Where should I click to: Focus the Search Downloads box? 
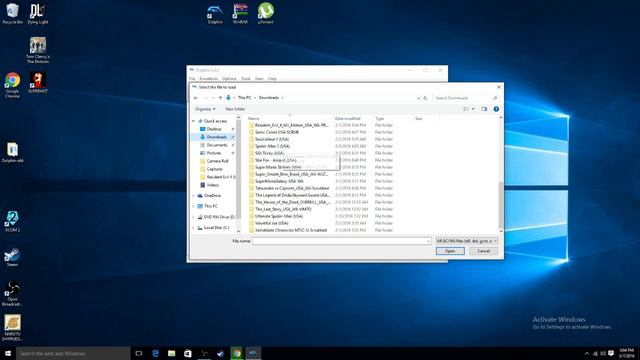(465, 98)
